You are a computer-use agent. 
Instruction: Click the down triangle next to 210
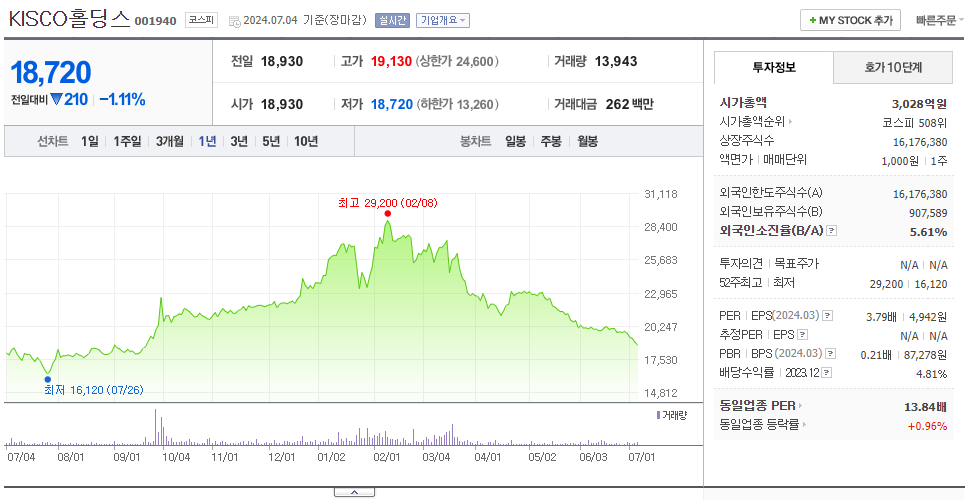(x=57, y=99)
